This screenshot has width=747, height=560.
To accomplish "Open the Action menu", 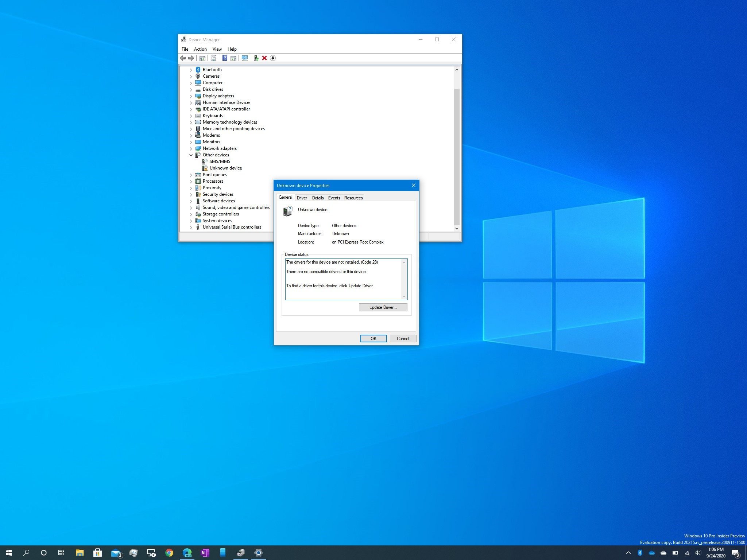I will [200, 49].
